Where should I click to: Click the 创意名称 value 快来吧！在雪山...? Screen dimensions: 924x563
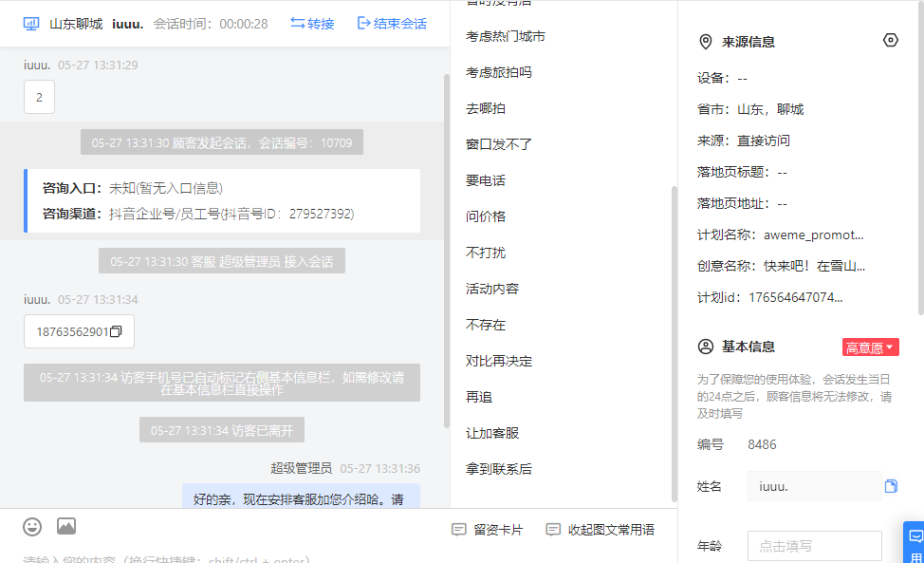(x=814, y=266)
